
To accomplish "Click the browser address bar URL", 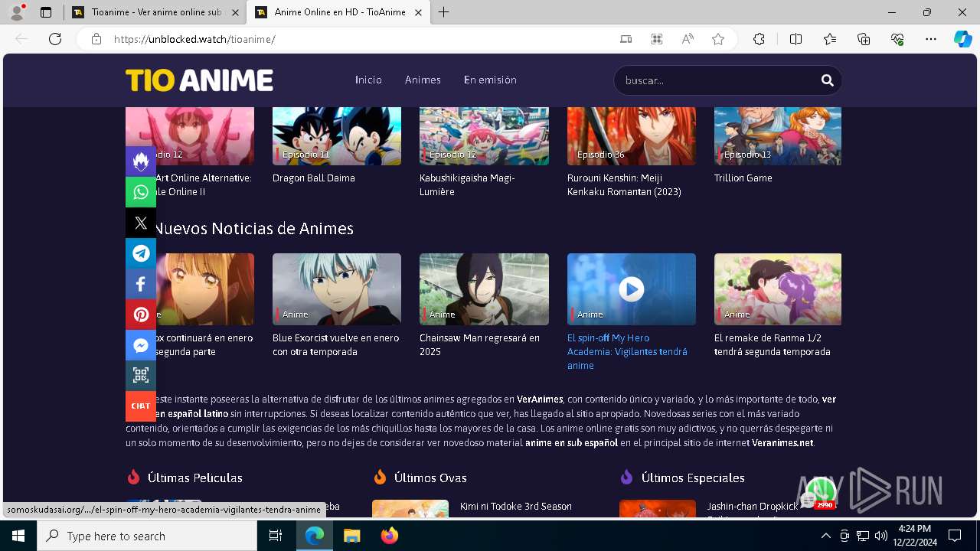I will pos(194,39).
